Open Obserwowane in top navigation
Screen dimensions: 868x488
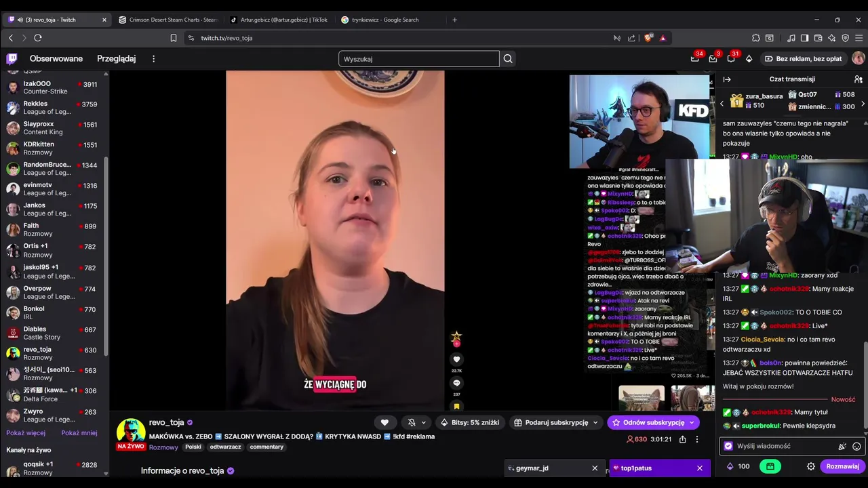tap(56, 59)
